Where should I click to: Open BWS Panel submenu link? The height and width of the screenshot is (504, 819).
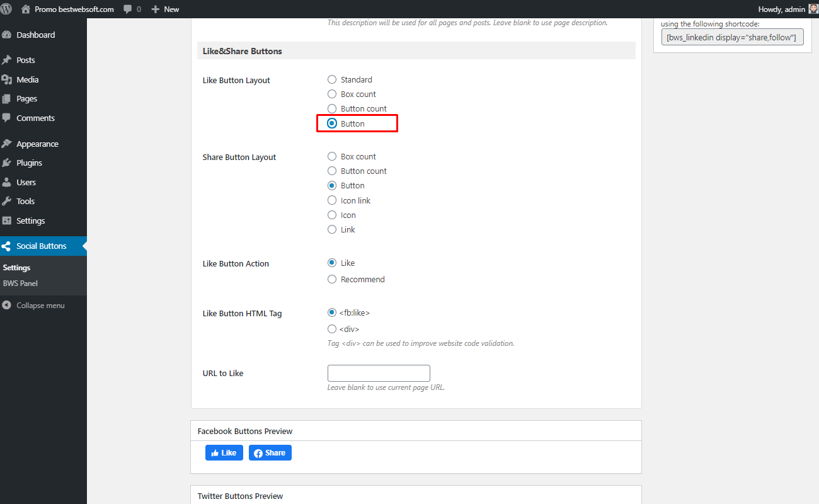20,283
